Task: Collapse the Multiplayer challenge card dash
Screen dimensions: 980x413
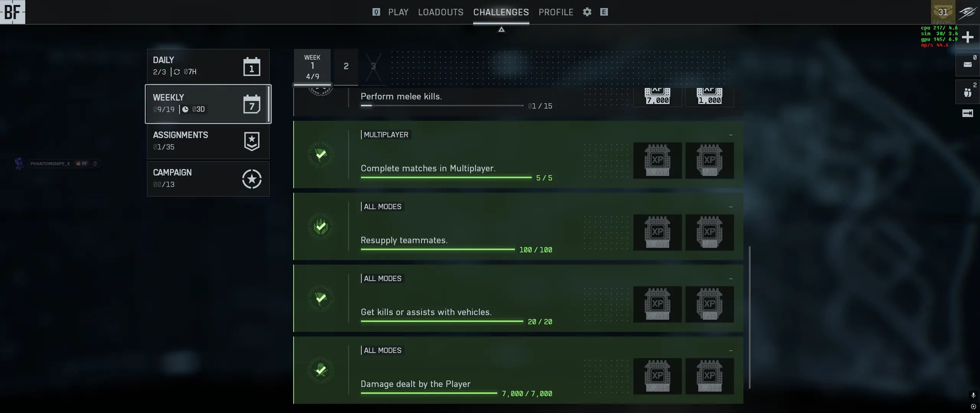Action: (730, 135)
